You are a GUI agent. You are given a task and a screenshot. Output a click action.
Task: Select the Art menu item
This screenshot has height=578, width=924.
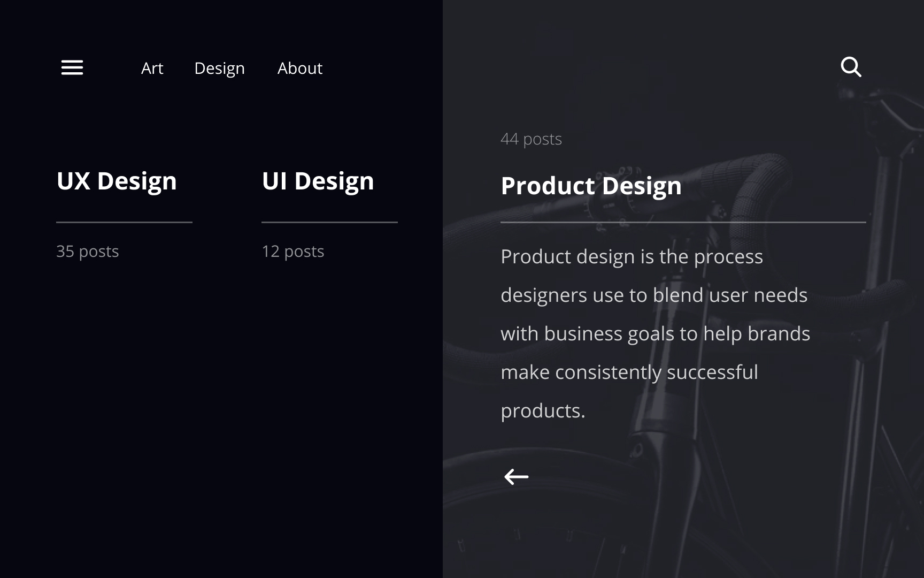(x=152, y=69)
